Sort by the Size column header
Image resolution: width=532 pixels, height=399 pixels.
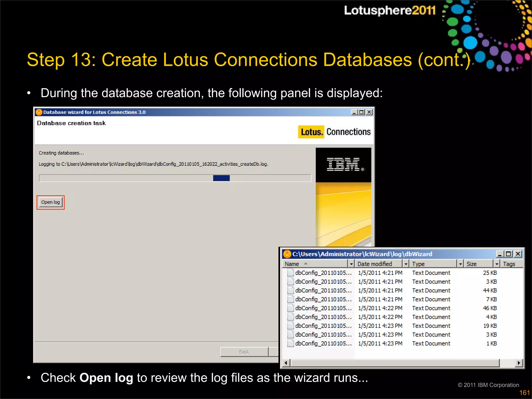(x=479, y=264)
